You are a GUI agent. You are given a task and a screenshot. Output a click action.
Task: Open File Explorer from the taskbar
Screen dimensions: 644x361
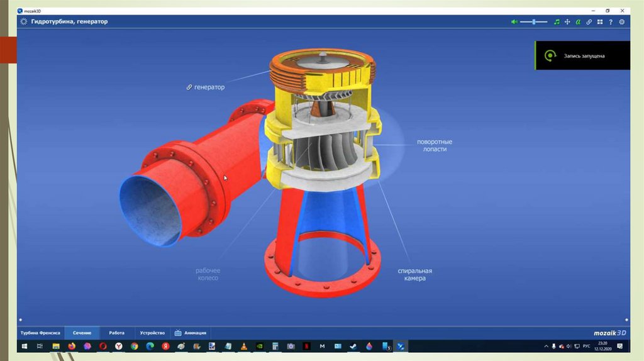tap(56, 346)
